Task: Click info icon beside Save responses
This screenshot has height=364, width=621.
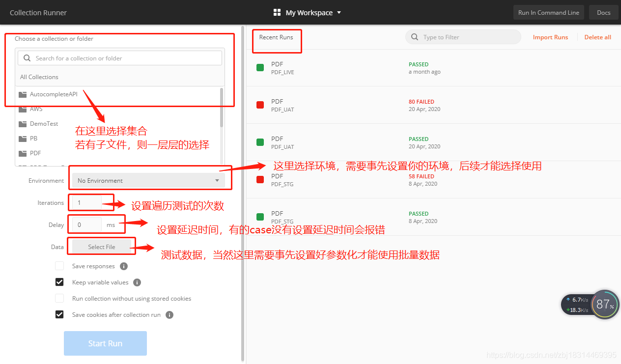Action: click(x=124, y=266)
